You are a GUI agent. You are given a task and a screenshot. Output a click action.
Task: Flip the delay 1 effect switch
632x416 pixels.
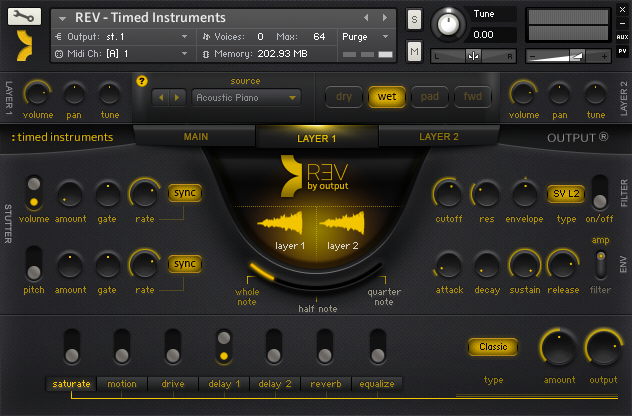(x=224, y=346)
